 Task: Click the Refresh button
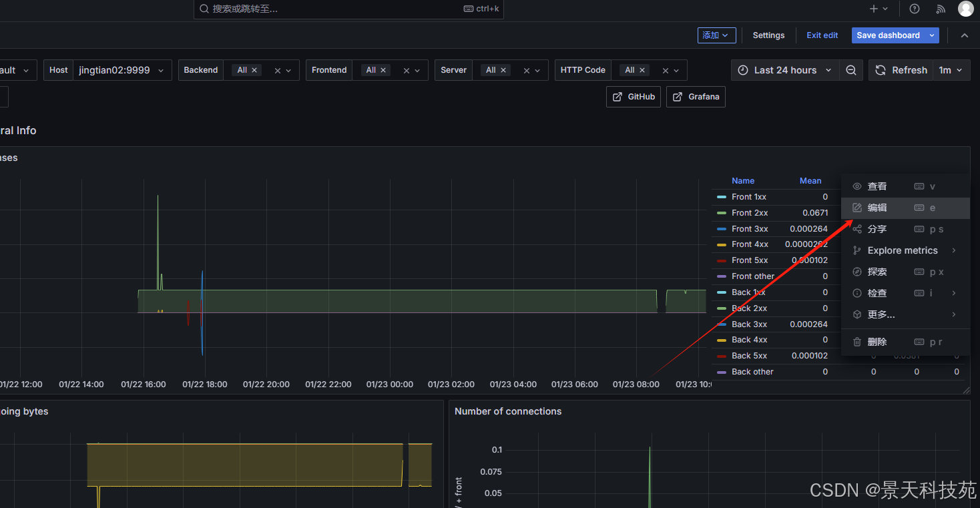pyautogui.click(x=901, y=70)
